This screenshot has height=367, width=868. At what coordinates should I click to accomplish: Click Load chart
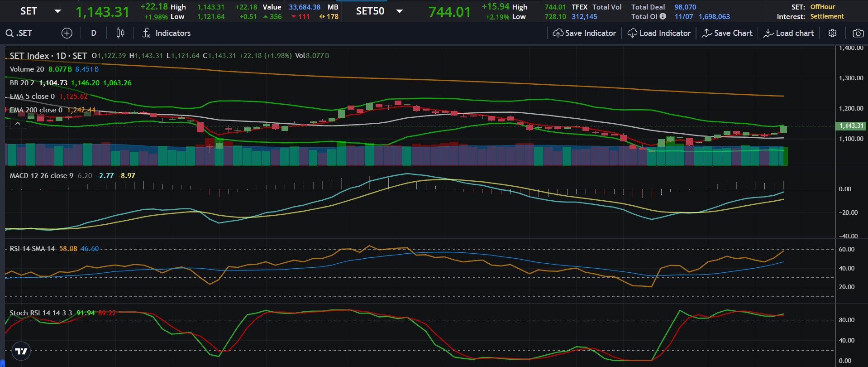(788, 33)
